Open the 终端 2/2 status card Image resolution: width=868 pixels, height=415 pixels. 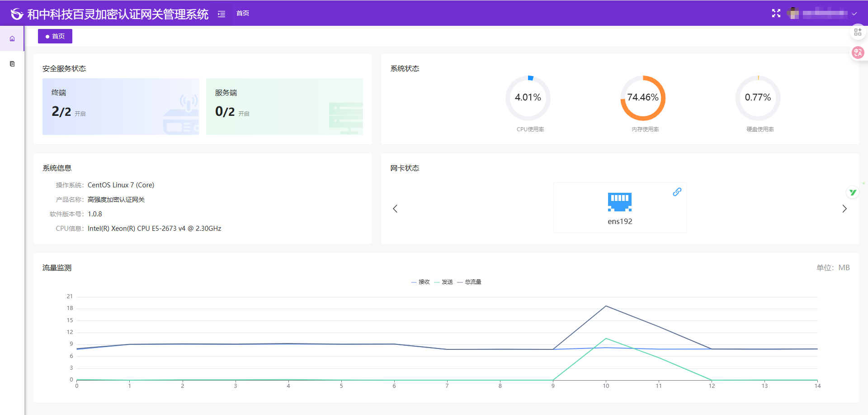coord(121,106)
